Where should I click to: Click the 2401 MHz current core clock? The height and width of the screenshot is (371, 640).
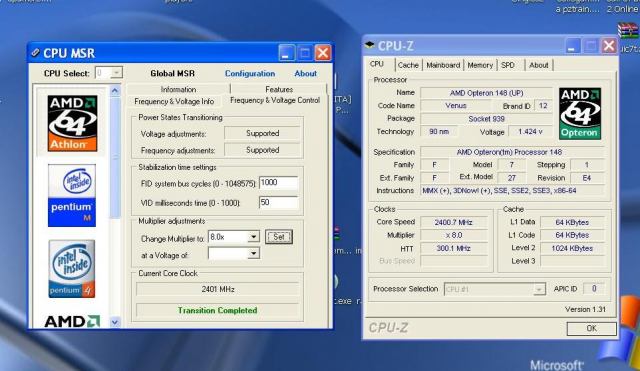tap(218, 289)
